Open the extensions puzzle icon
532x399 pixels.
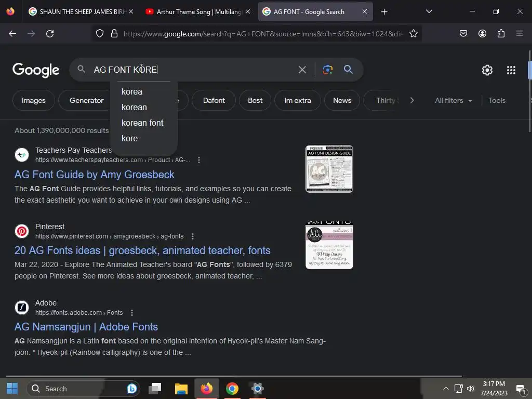click(501, 34)
